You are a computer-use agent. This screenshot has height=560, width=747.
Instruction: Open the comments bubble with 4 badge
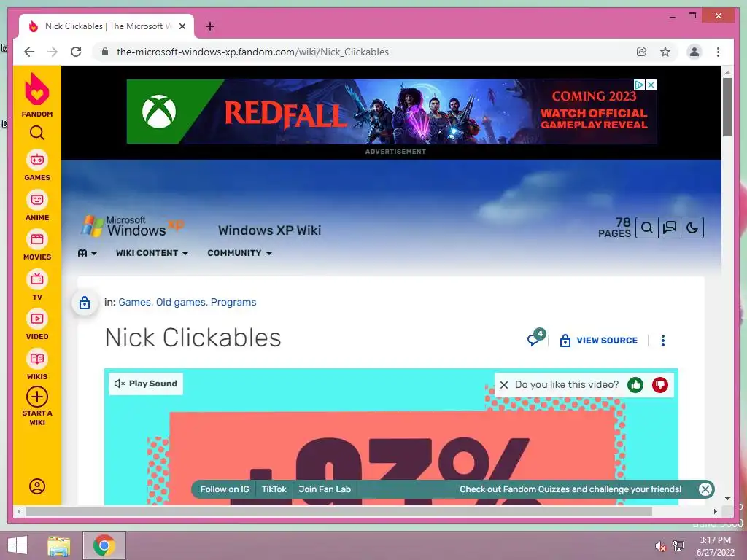coord(536,338)
